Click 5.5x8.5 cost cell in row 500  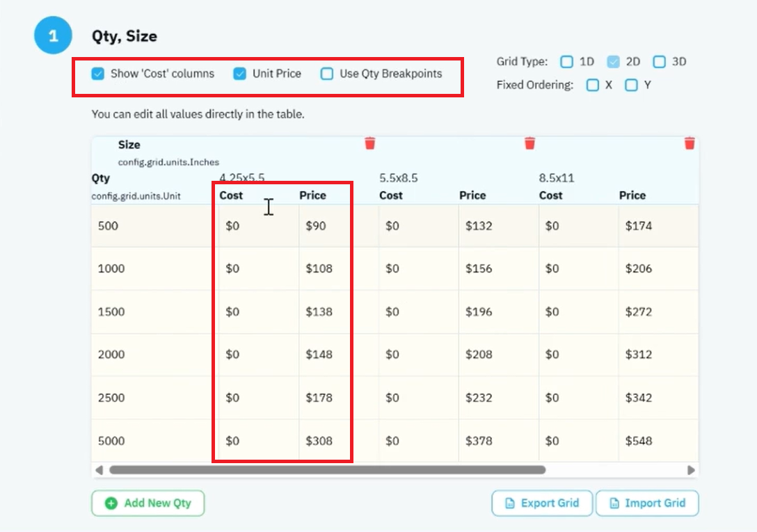pyautogui.click(x=419, y=226)
